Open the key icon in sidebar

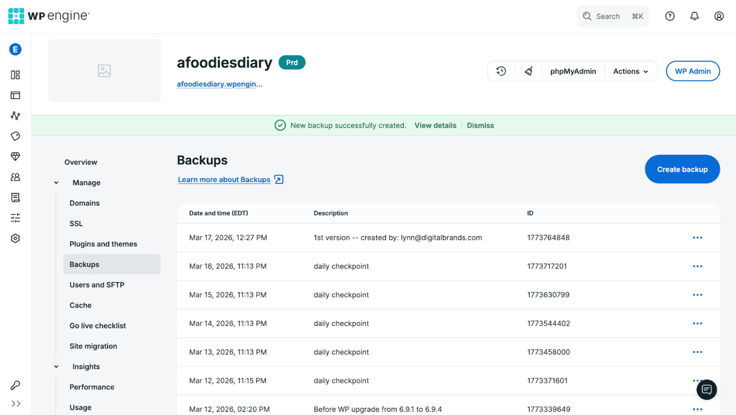[x=15, y=385]
